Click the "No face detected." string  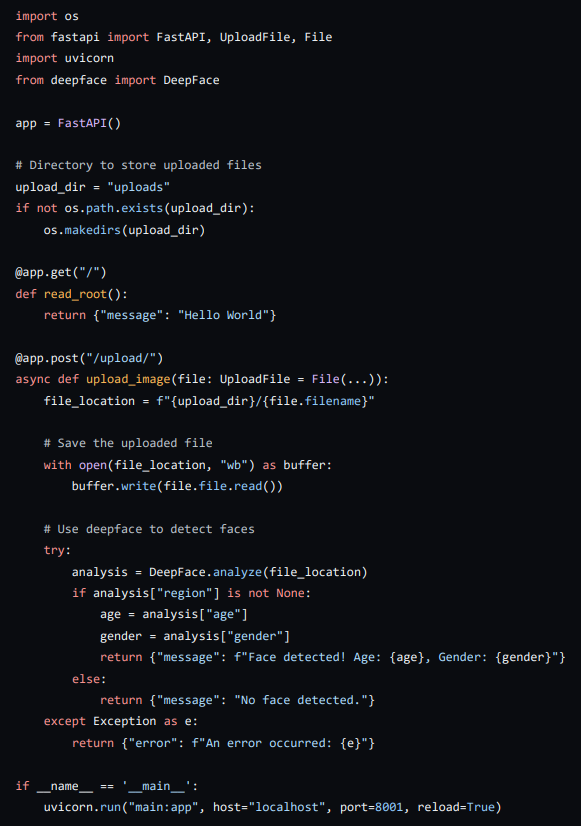[x=301, y=700]
